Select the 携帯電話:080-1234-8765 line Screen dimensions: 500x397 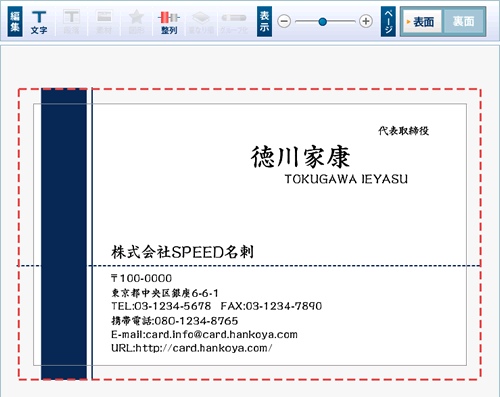174,321
